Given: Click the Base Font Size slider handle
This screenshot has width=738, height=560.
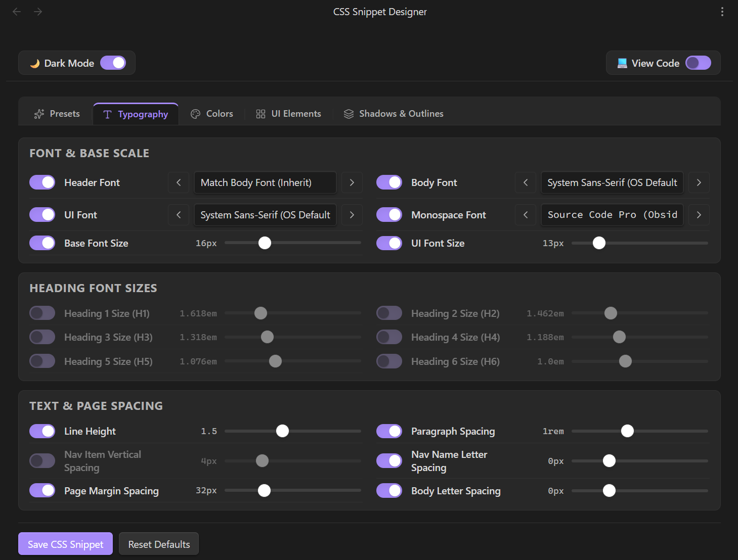Looking at the screenshot, I should tap(265, 243).
